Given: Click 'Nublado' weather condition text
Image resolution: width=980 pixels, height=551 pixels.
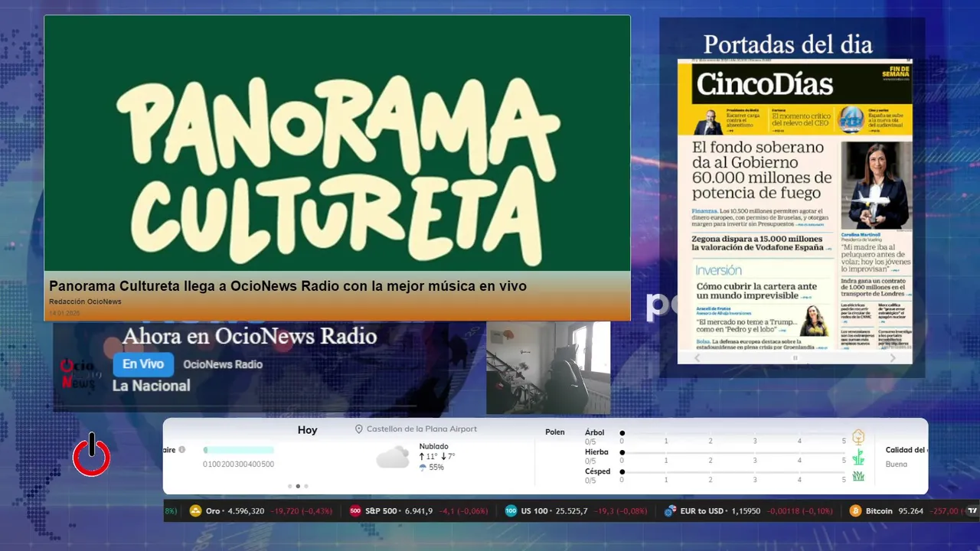Looking at the screenshot, I should 434,446.
